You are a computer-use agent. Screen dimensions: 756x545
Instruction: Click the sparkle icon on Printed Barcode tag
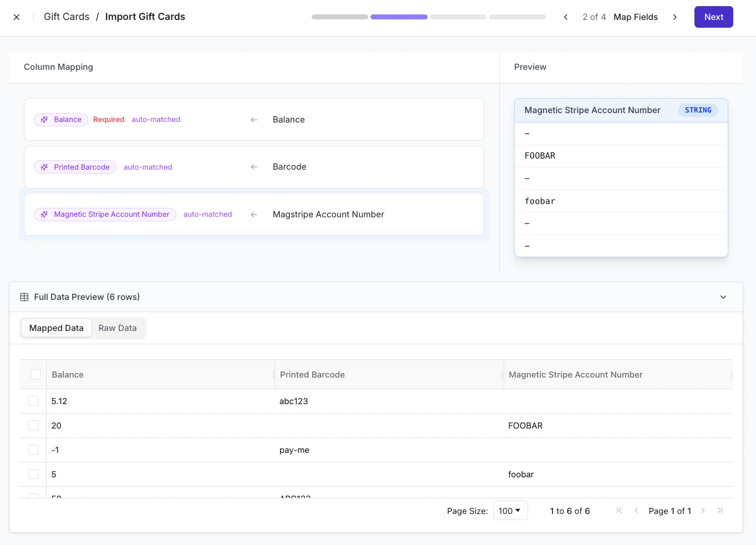[x=44, y=167]
